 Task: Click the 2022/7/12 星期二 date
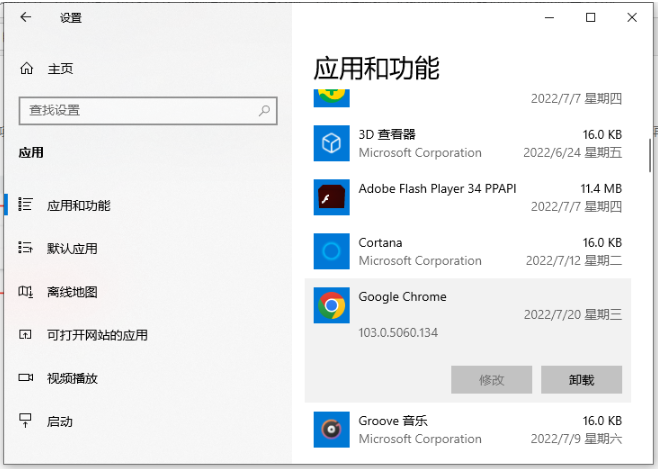[574, 261]
